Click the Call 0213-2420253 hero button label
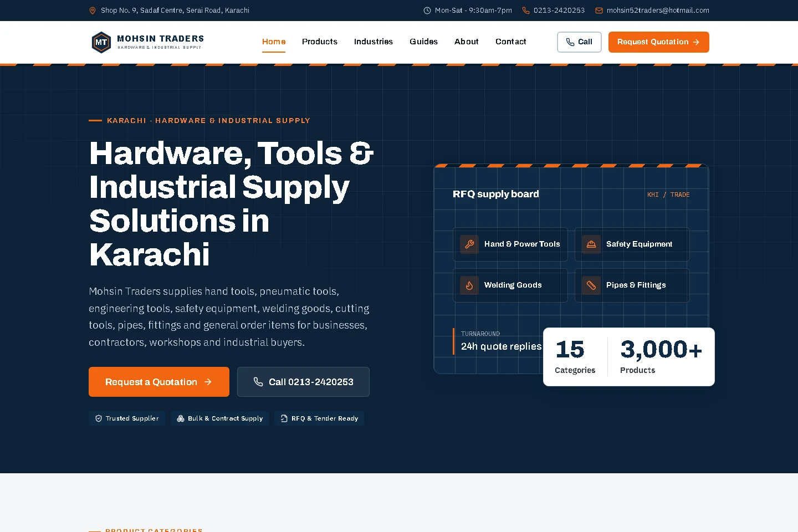The width and height of the screenshot is (798, 532). 311,382
